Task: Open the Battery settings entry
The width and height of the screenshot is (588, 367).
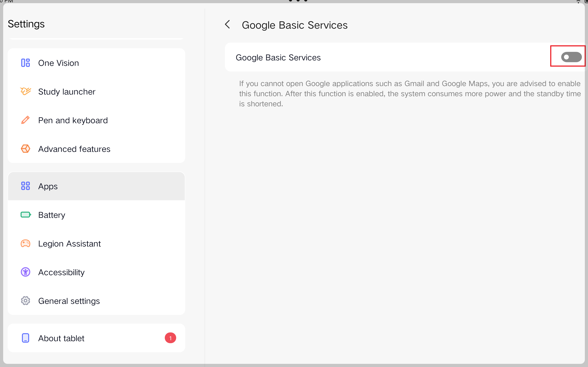Action: click(51, 215)
